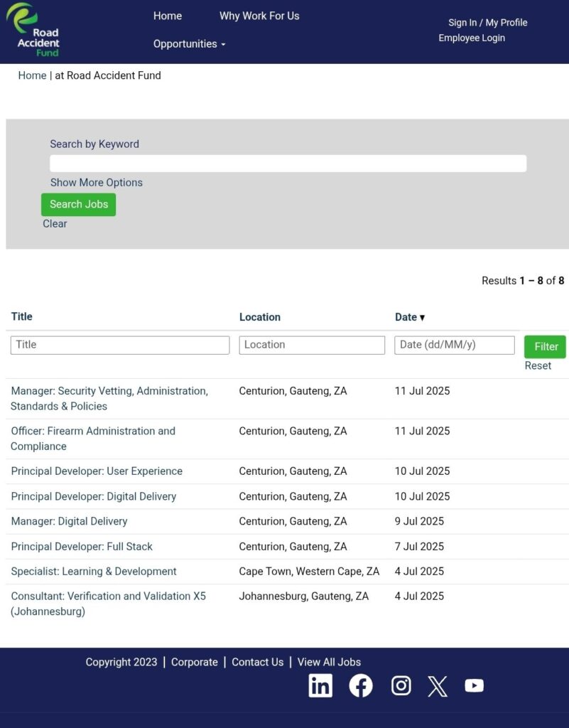The height and width of the screenshot is (728, 569).
Task: Open the Instagram icon in footer
Action: [401, 686]
